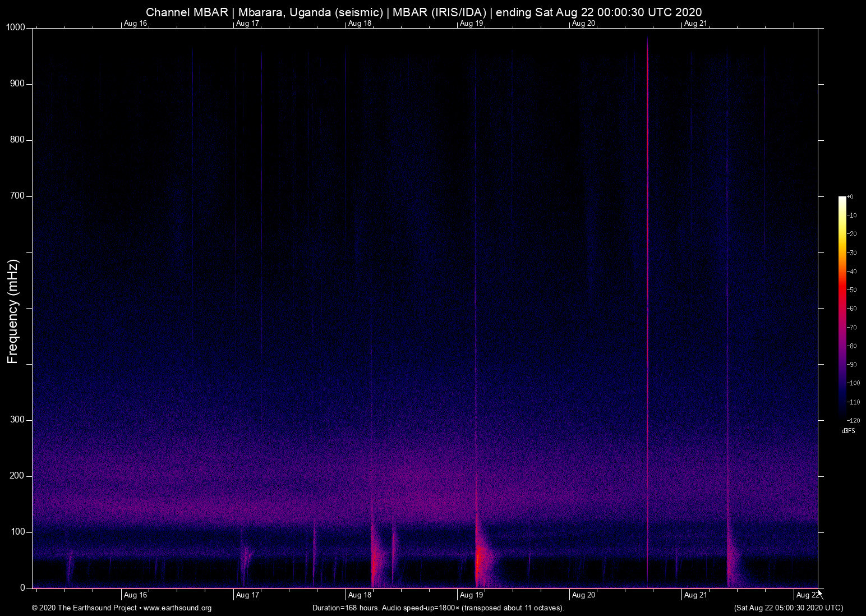Click the Aug 16 label on bottom axis

tap(136, 595)
